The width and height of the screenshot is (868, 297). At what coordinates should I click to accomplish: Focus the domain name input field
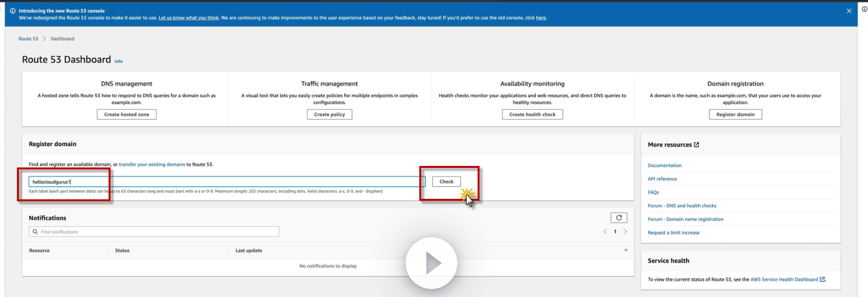227,182
